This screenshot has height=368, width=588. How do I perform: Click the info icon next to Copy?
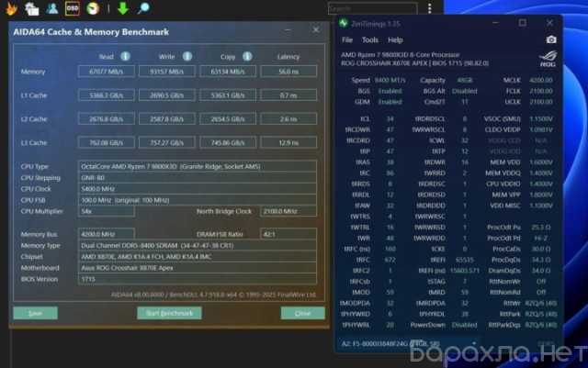[234, 56]
